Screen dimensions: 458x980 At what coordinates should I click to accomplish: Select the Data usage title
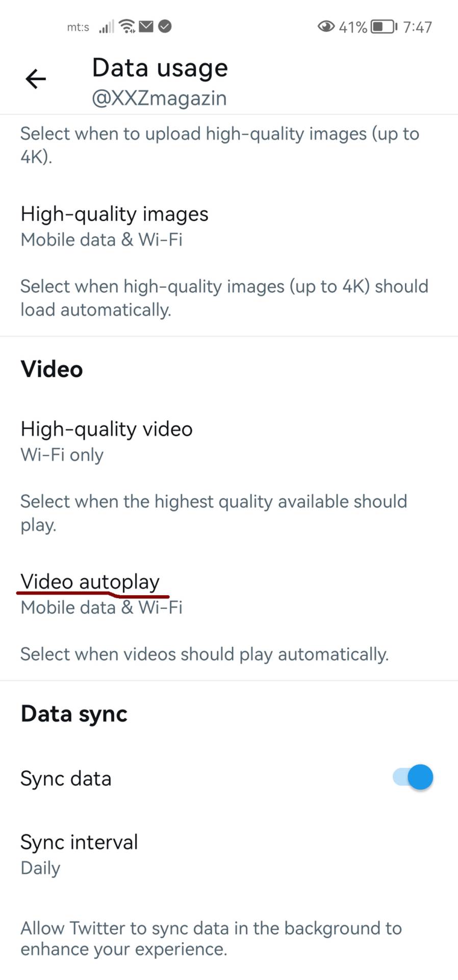pyautogui.click(x=159, y=67)
